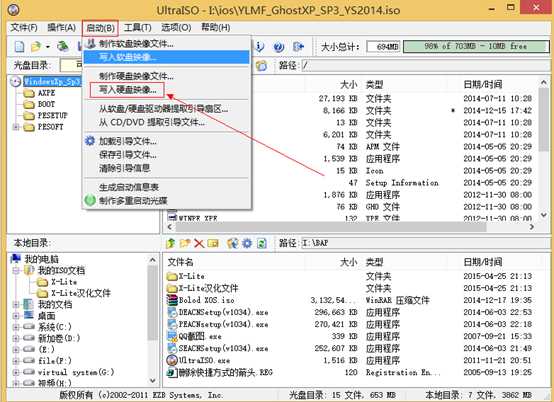
Task: Click the blue gear icon in local toolbar
Action: click(247, 243)
